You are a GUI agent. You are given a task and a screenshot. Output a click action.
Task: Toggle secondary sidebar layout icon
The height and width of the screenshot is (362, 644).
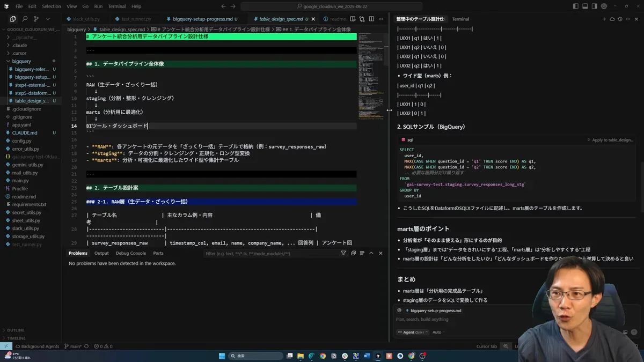click(x=595, y=6)
